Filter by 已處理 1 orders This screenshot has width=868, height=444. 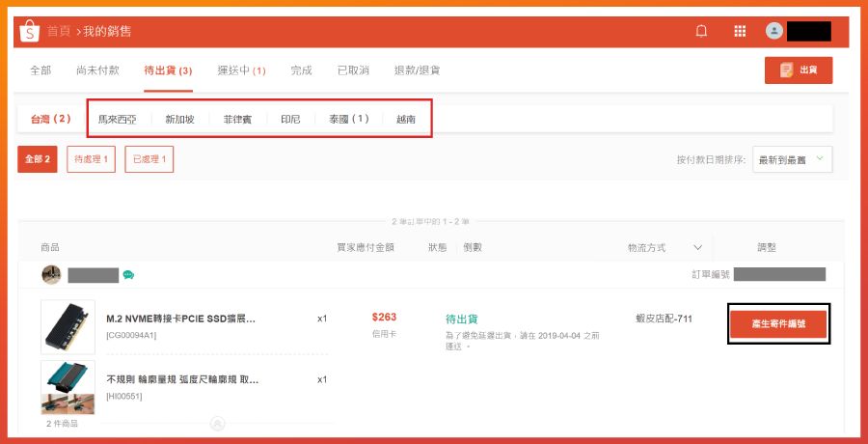(149, 159)
